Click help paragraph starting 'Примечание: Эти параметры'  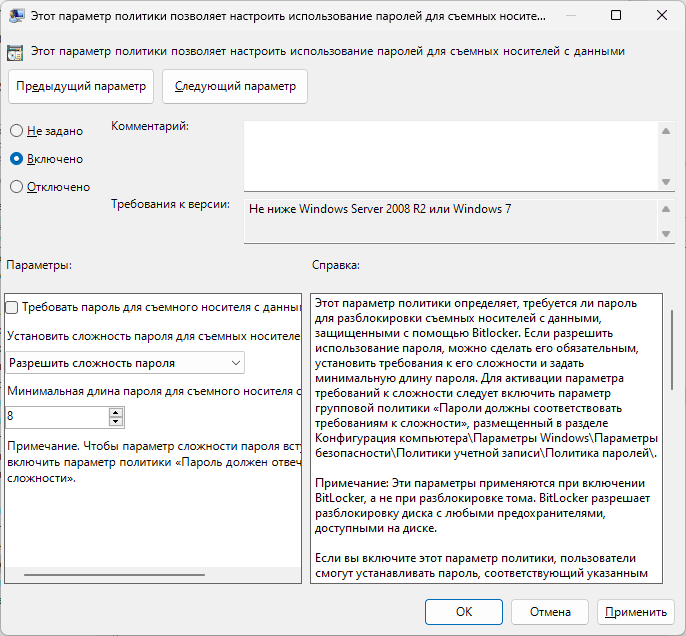pos(482,506)
